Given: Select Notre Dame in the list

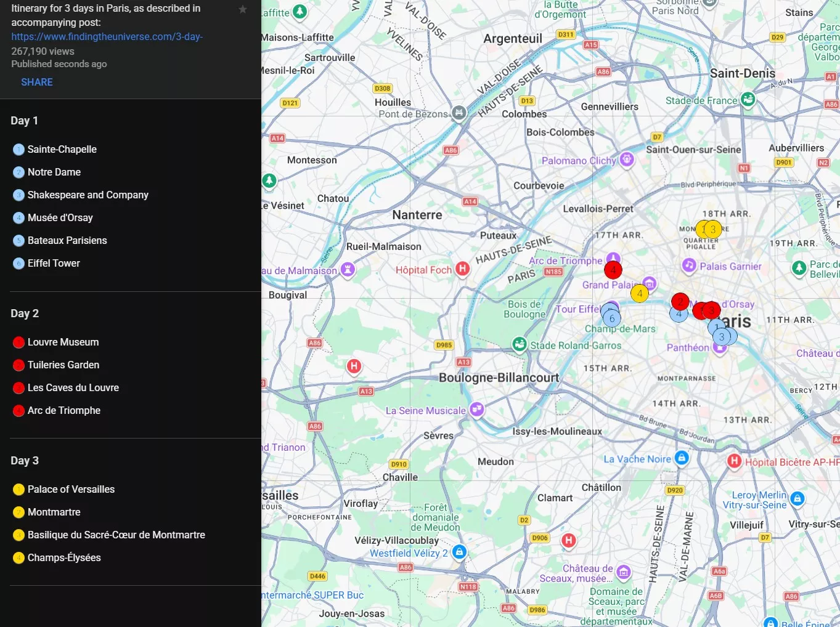Looking at the screenshot, I should point(54,172).
